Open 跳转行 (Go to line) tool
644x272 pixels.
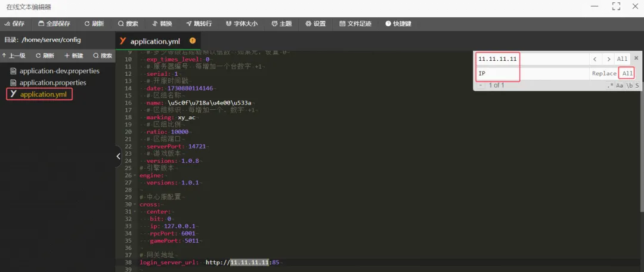[199, 24]
